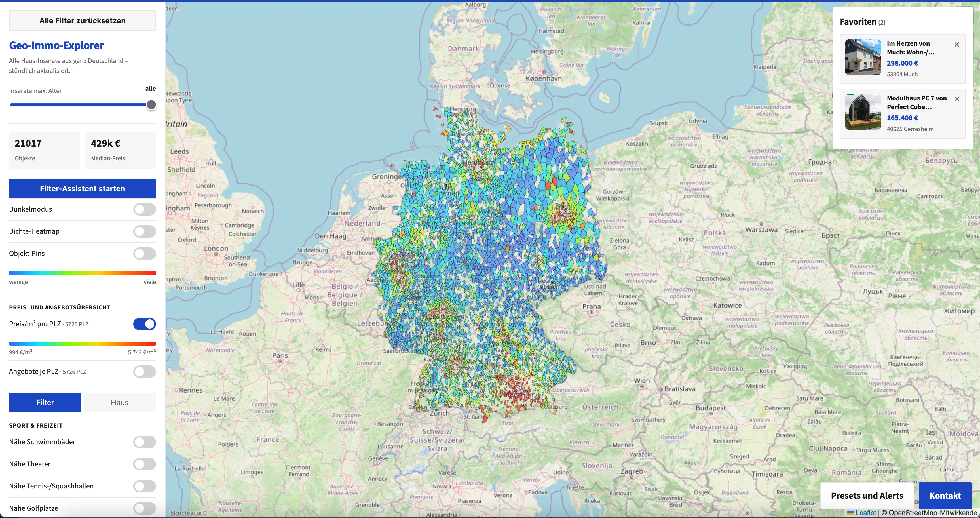This screenshot has height=518, width=980.
Task: Click the 40625 Gerresheim location text
Action: [910, 129]
